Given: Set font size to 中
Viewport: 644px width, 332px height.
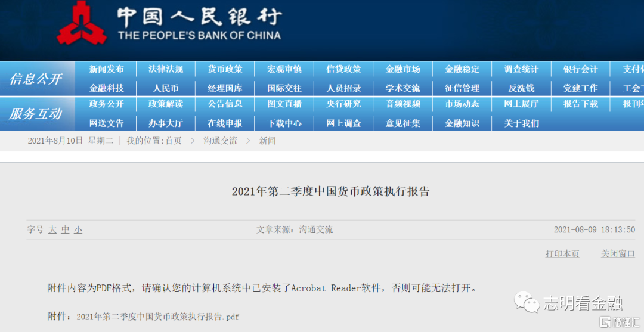Looking at the screenshot, I should [66, 230].
